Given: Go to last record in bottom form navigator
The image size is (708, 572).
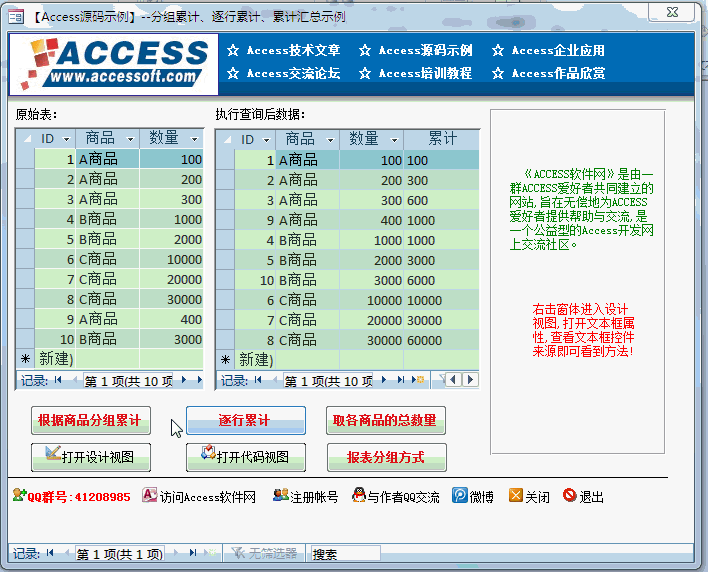Looking at the screenshot, I should tap(193, 553).
